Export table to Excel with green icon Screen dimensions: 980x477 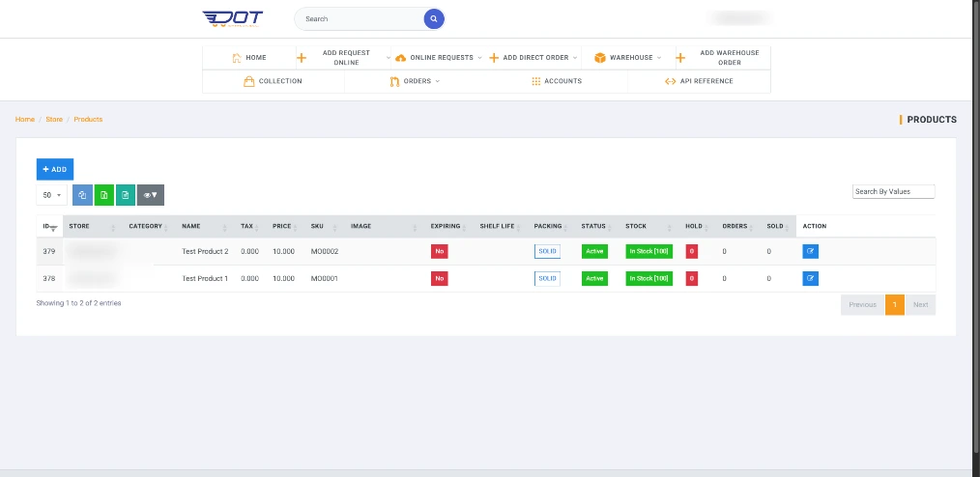[103, 195]
